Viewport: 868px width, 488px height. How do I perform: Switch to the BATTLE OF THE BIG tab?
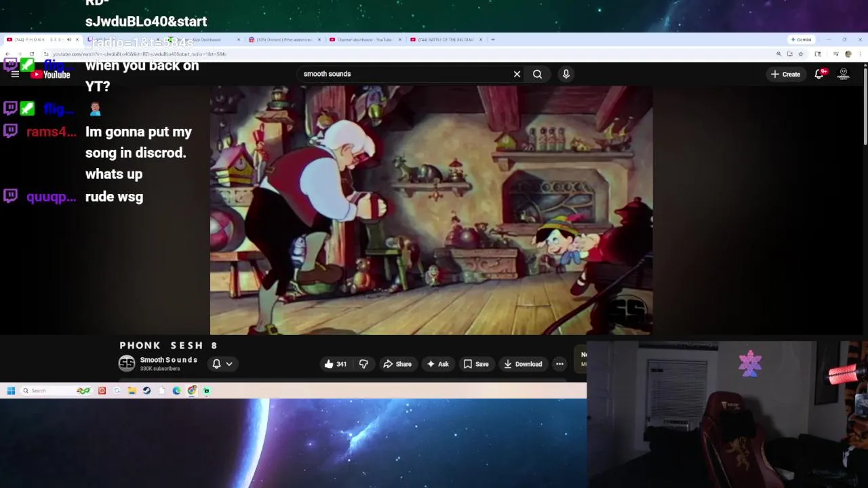[446, 39]
